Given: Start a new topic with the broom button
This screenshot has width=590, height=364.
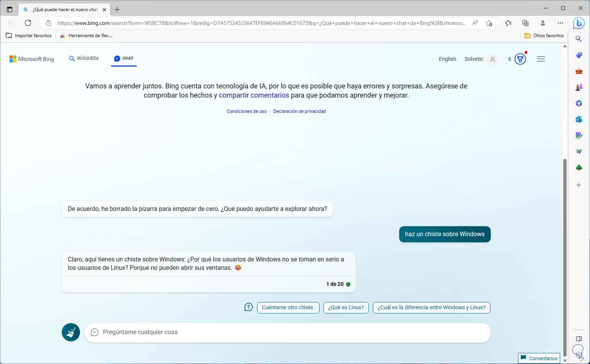Looking at the screenshot, I should pos(71,332).
